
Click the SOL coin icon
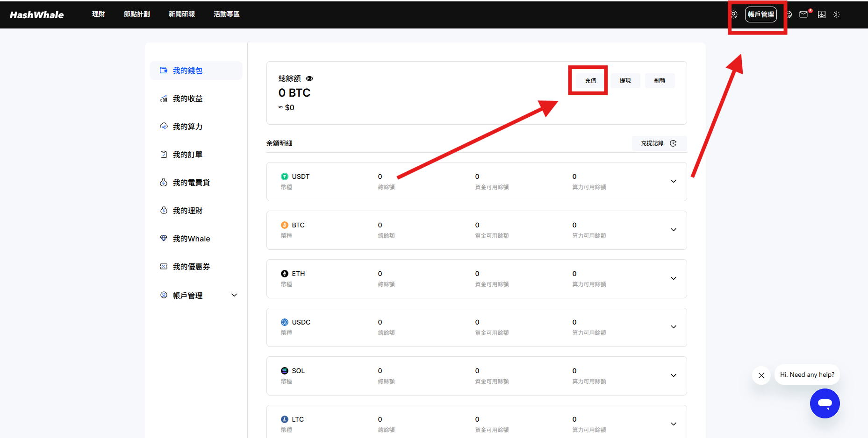[285, 371]
